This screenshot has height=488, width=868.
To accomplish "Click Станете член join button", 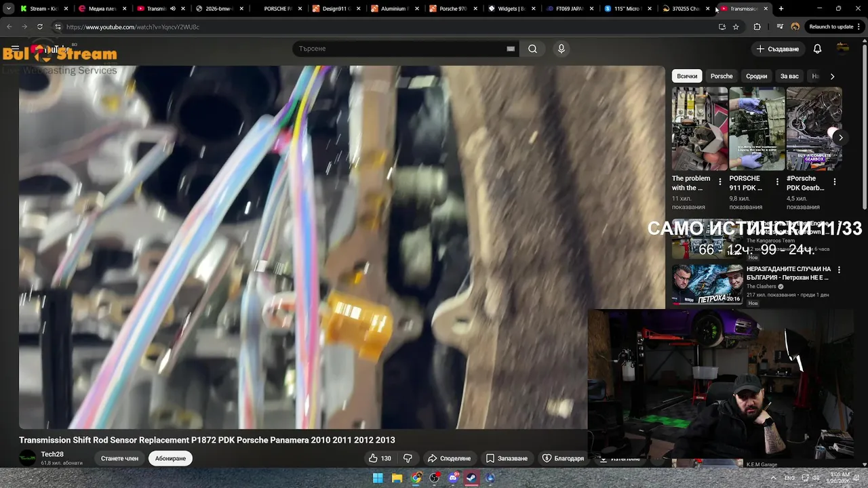I will (119, 458).
